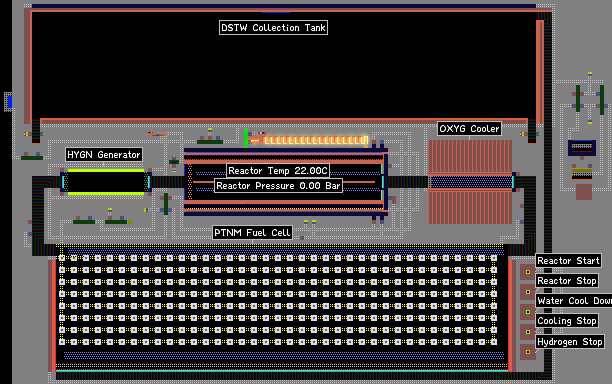
Task: Click the dark blue display box at right
Action: (582, 148)
